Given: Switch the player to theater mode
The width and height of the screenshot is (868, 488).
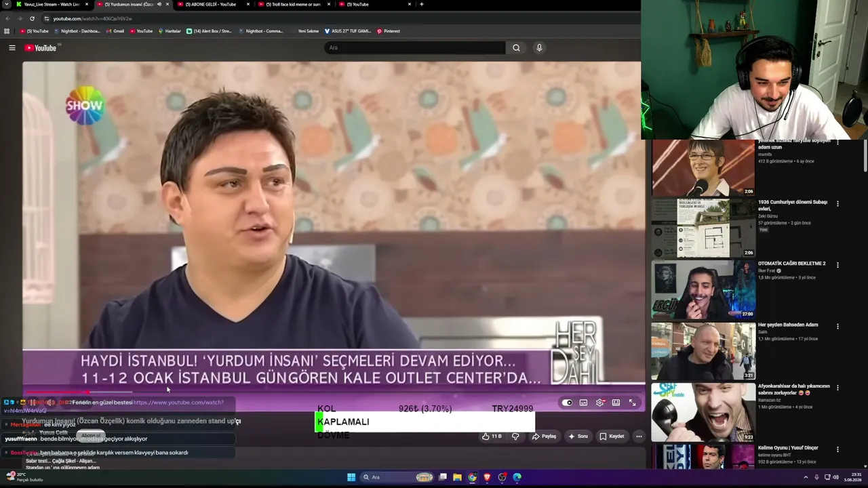Looking at the screenshot, I should tap(616, 403).
